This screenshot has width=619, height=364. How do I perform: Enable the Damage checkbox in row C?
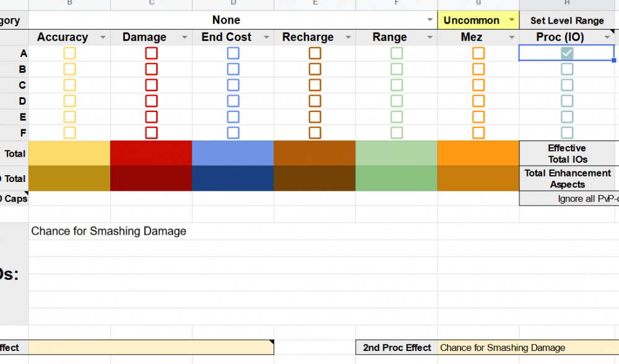click(151, 85)
